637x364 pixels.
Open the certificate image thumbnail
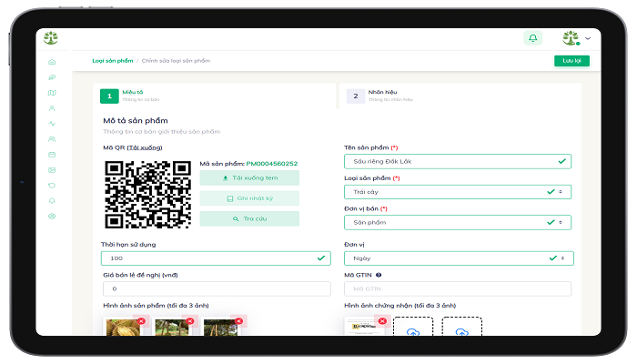[364, 327]
